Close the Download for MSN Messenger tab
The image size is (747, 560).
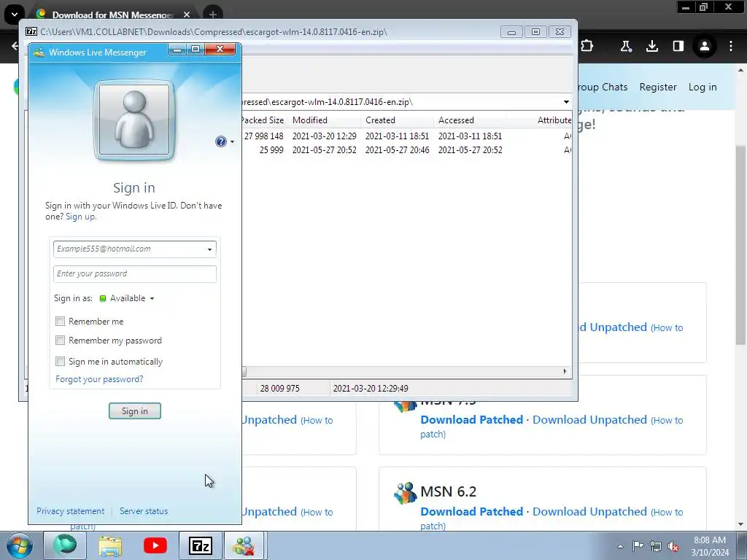(187, 15)
